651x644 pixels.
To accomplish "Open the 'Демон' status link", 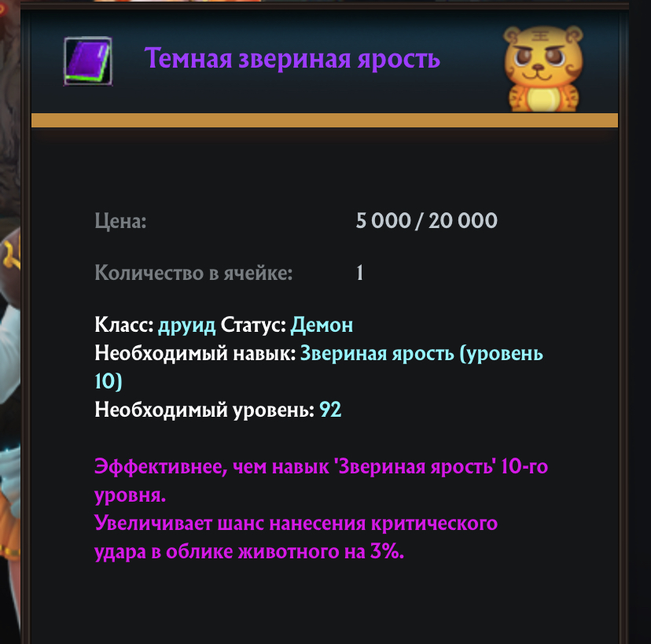I will point(322,325).
